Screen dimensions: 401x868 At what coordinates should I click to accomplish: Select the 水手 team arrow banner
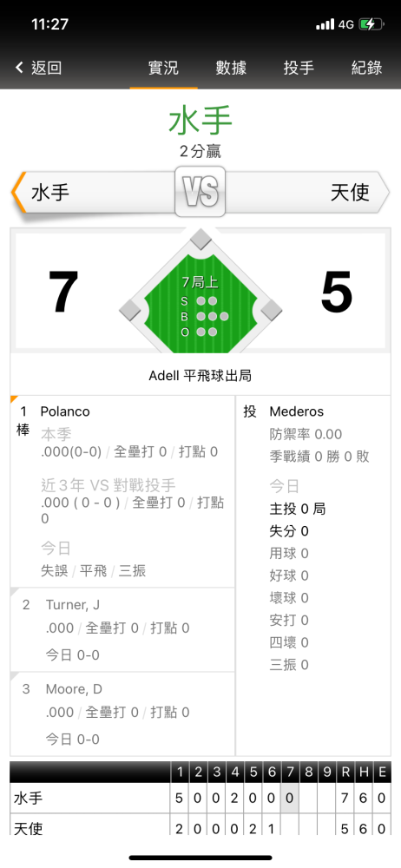tap(94, 193)
